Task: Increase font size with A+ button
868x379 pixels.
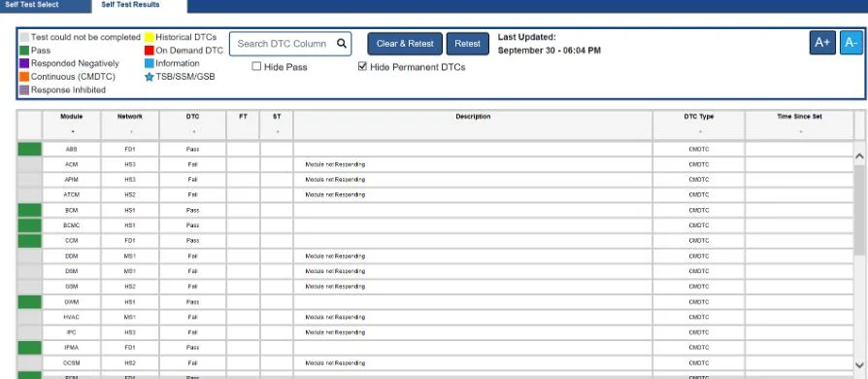Action: click(822, 43)
